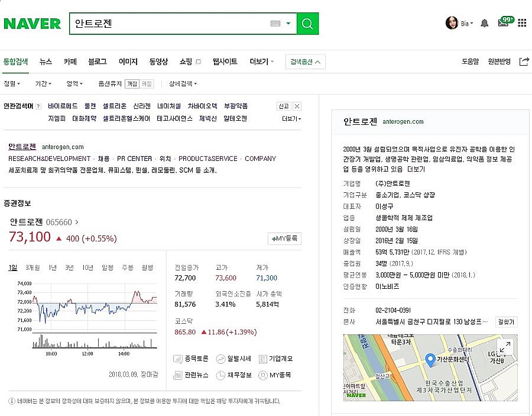Open the MY종목 icon link
Image resolution: width=532 pixels, height=416 pixels.
274,375
